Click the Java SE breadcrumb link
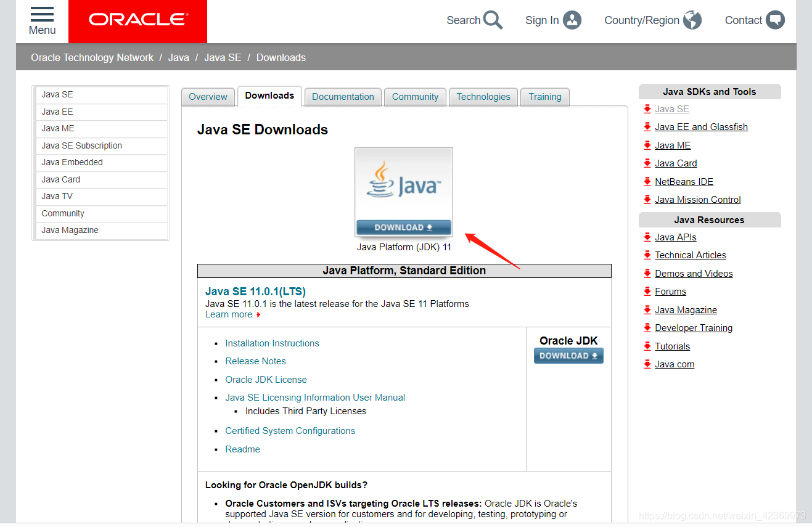Image resolution: width=812 pixels, height=527 pixels. pos(223,57)
